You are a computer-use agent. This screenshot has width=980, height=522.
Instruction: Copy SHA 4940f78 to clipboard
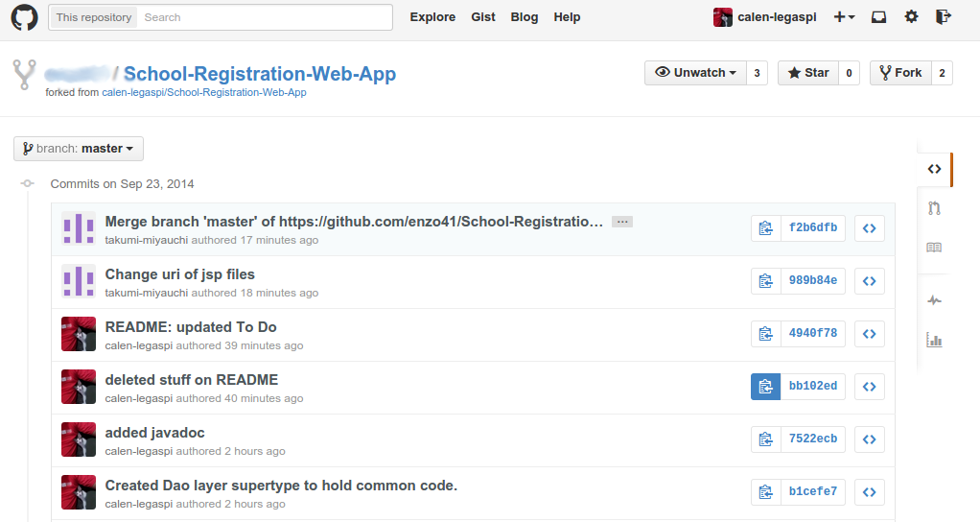coord(765,333)
